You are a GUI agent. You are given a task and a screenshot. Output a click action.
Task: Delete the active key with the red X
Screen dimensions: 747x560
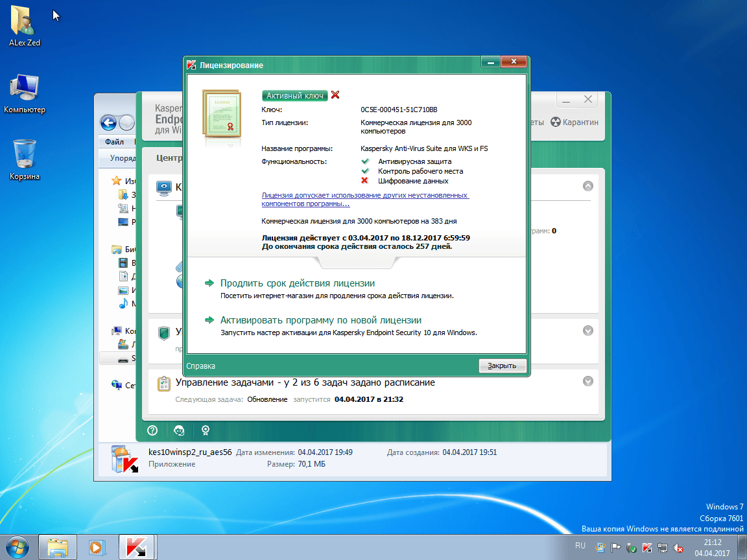tap(335, 95)
